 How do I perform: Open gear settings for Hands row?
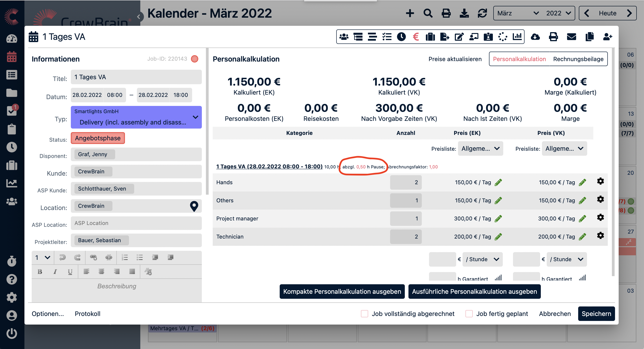[x=600, y=181]
